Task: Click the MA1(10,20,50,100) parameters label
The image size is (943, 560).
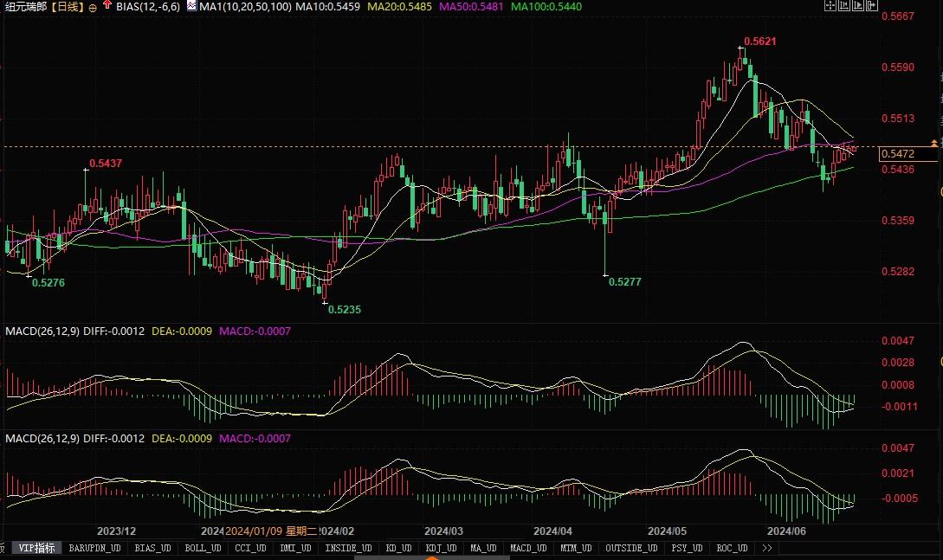Action: 245,7
